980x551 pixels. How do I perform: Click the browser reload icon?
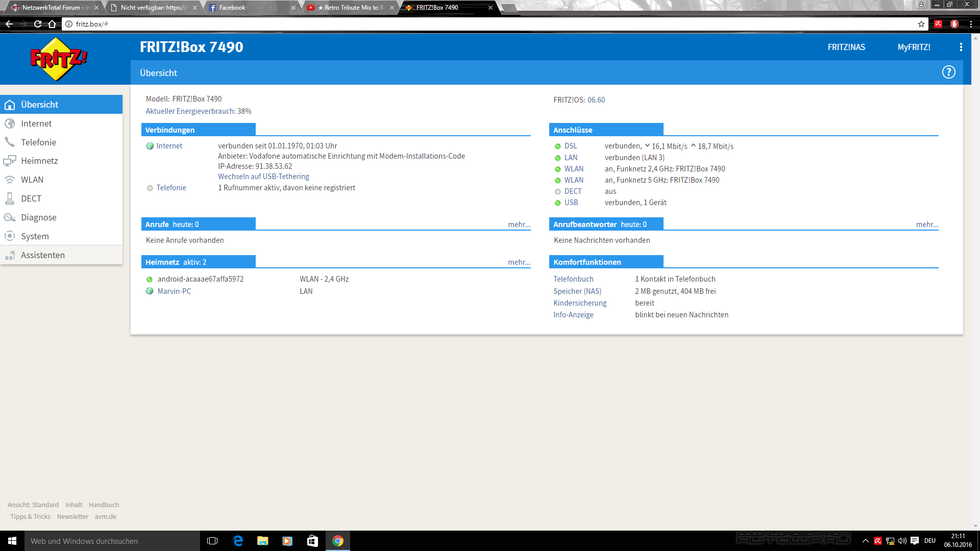(37, 24)
